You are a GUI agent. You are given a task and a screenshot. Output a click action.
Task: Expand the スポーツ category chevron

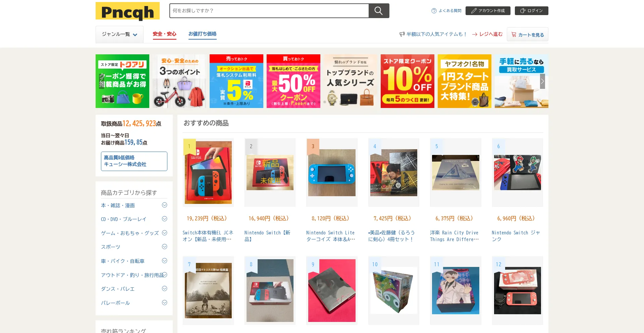coord(164,246)
